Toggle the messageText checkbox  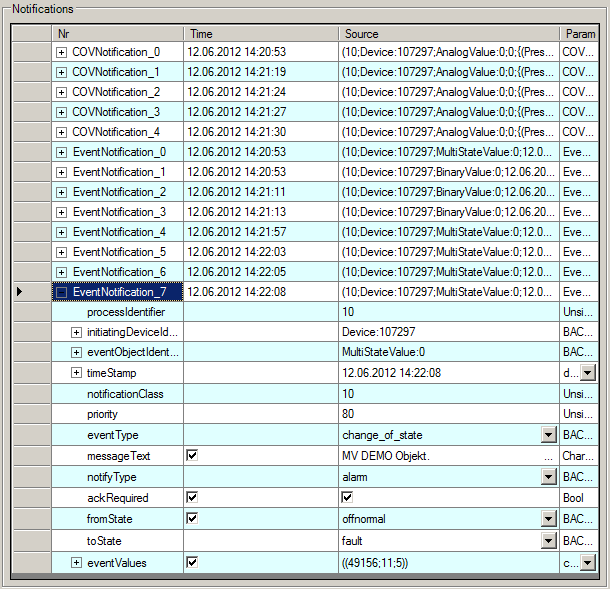192,455
